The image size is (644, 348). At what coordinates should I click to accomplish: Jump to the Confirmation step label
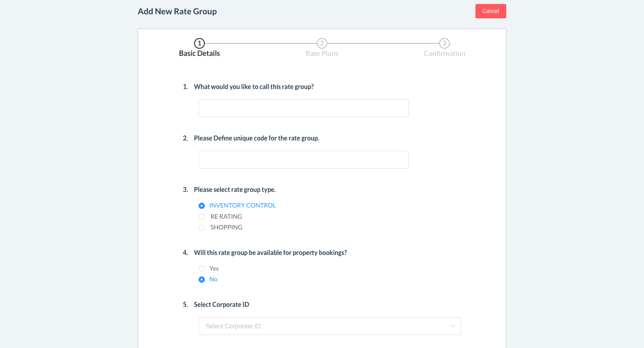(444, 54)
